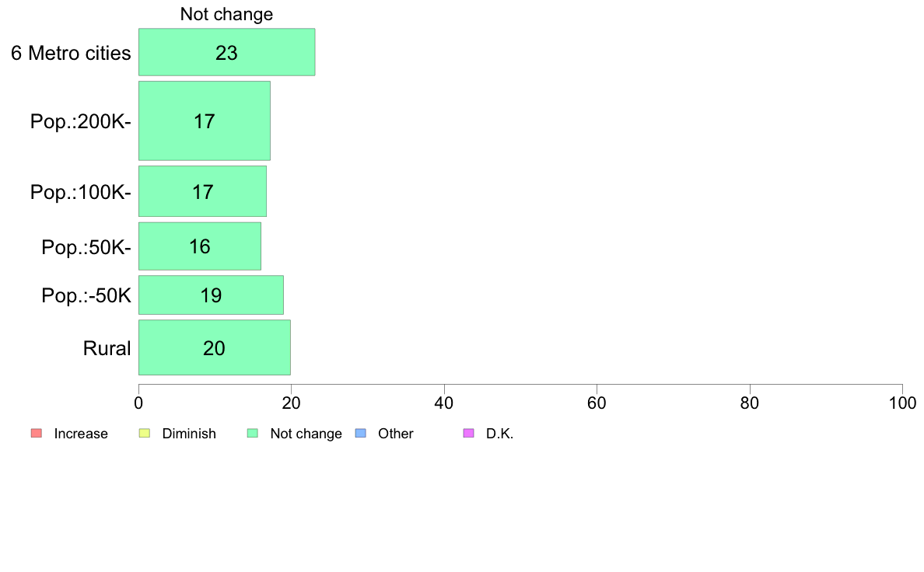Screen dimensions: 924x572
Task: Click the 40 tick label on the axis
Action: tap(444, 403)
